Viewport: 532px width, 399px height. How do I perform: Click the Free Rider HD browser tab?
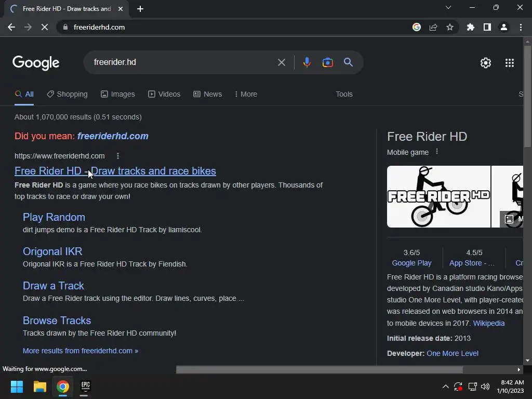point(66,9)
